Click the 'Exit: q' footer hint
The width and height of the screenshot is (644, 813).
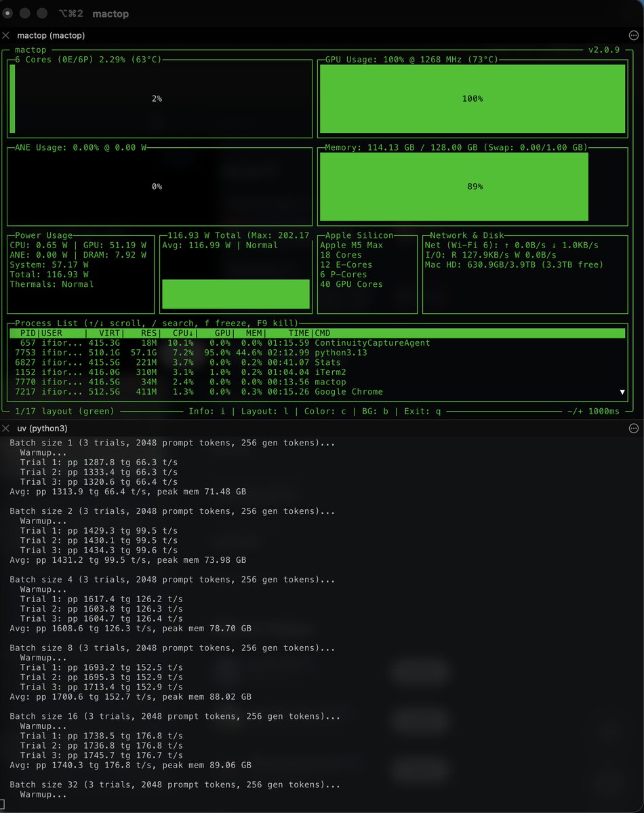pos(422,411)
